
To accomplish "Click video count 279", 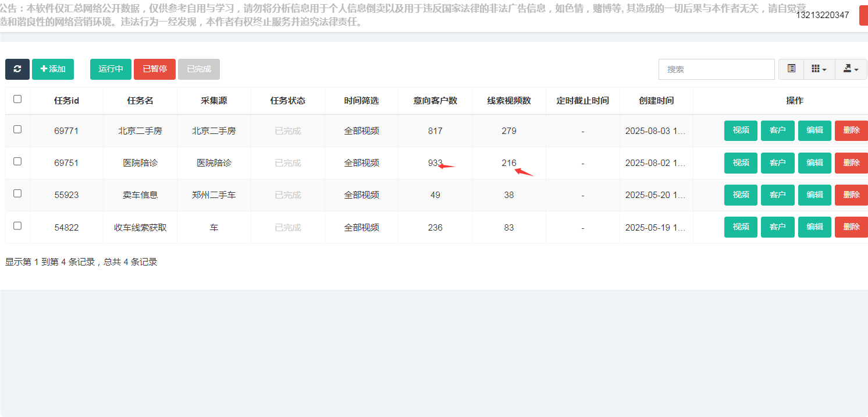I will tap(509, 131).
